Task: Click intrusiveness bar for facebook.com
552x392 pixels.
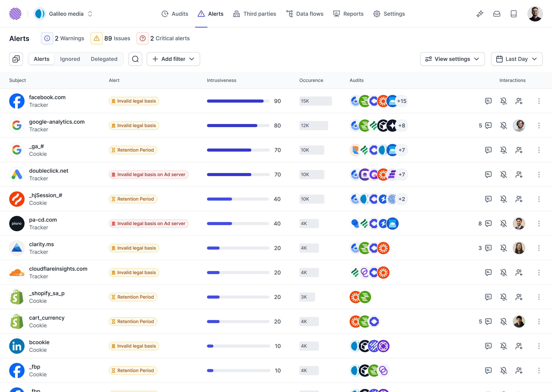Action: [238, 101]
